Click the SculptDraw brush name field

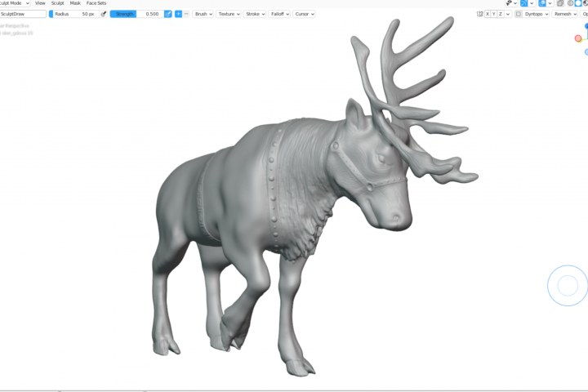point(23,14)
